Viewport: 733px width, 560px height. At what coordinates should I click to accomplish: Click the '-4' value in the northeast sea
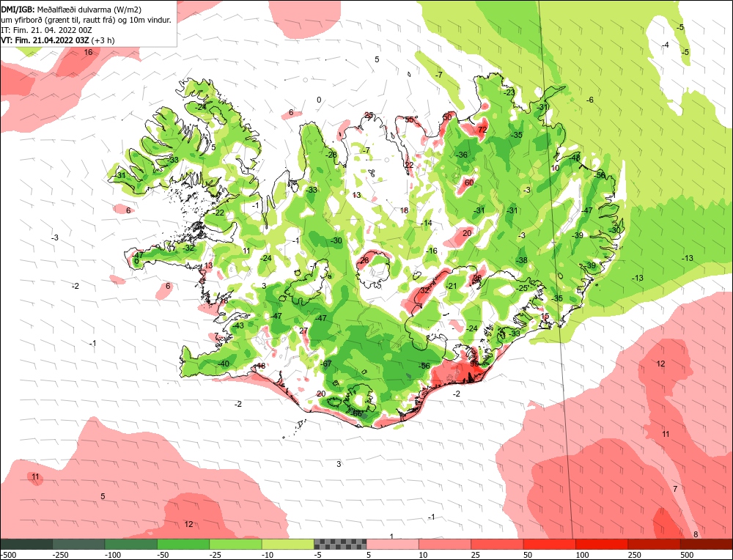[666, 45]
